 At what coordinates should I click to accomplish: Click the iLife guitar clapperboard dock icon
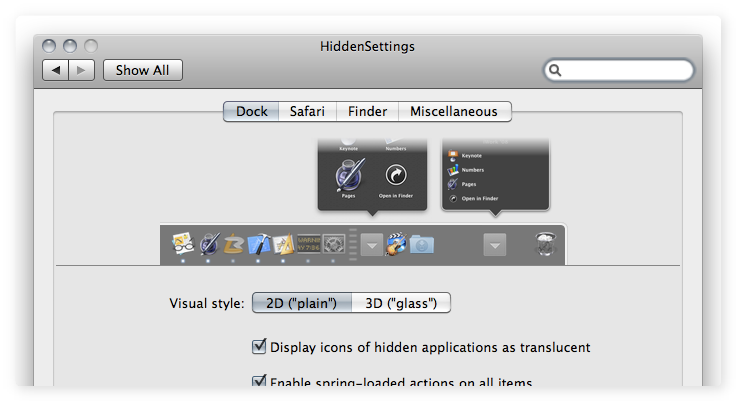[x=396, y=244]
